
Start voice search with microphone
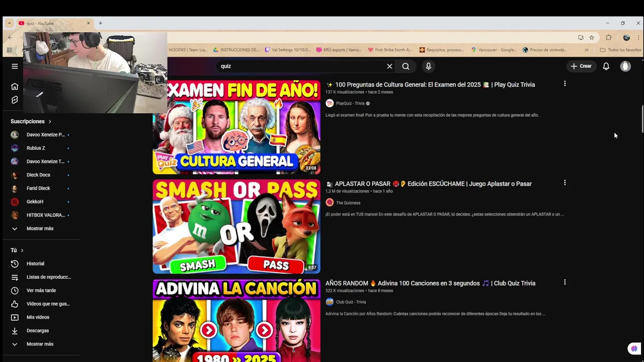[x=428, y=66]
